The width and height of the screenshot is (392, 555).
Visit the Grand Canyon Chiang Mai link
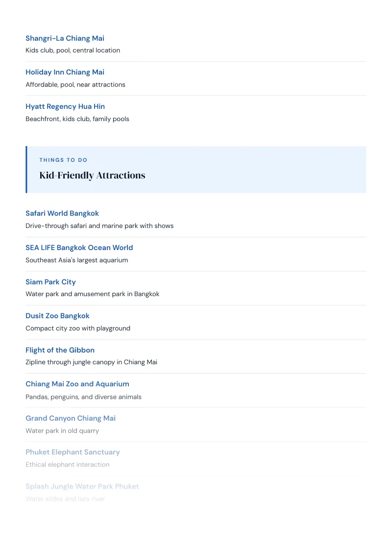[x=71, y=418]
